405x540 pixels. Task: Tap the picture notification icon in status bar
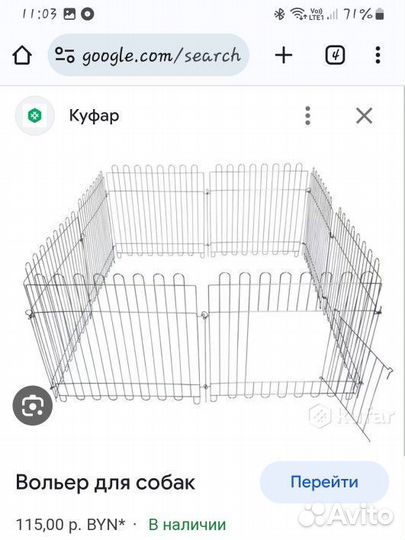tap(70, 14)
